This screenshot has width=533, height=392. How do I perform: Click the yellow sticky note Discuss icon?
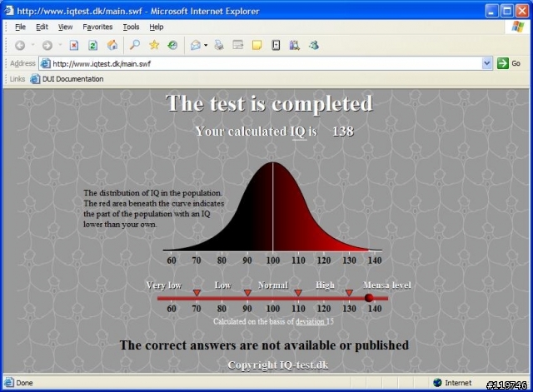(257, 45)
